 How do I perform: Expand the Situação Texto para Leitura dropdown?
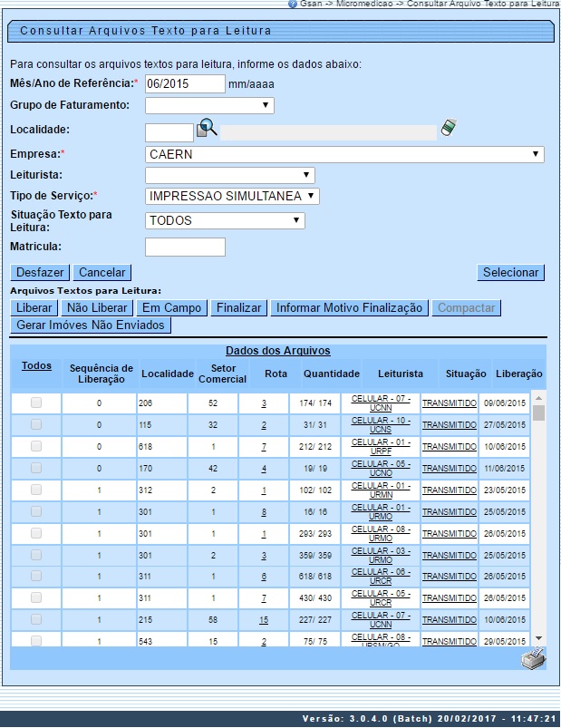coord(225,220)
